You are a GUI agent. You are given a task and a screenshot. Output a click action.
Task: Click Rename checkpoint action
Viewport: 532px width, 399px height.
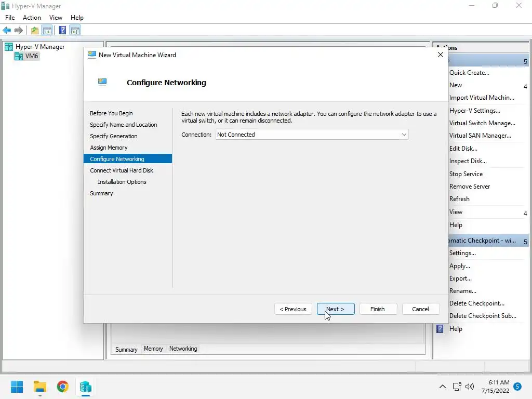pyautogui.click(x=463, y=291)
